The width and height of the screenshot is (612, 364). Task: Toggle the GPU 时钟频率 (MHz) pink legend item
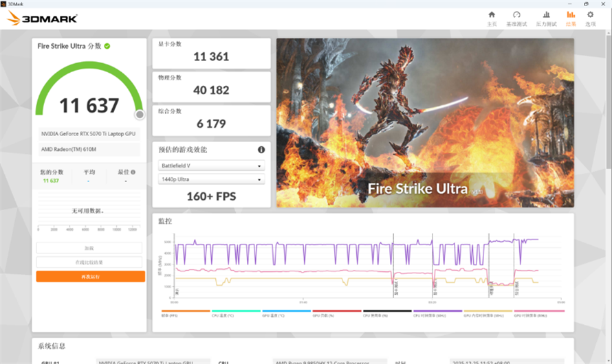539,313
